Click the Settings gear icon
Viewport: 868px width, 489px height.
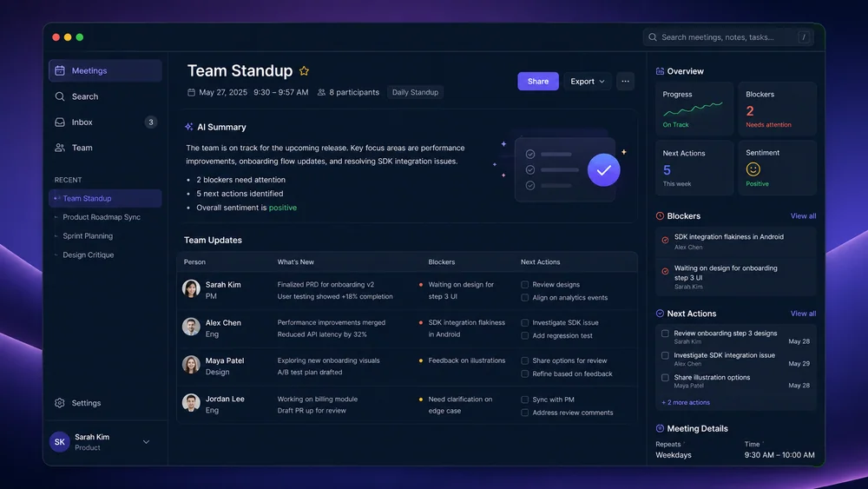click(60, 403)
